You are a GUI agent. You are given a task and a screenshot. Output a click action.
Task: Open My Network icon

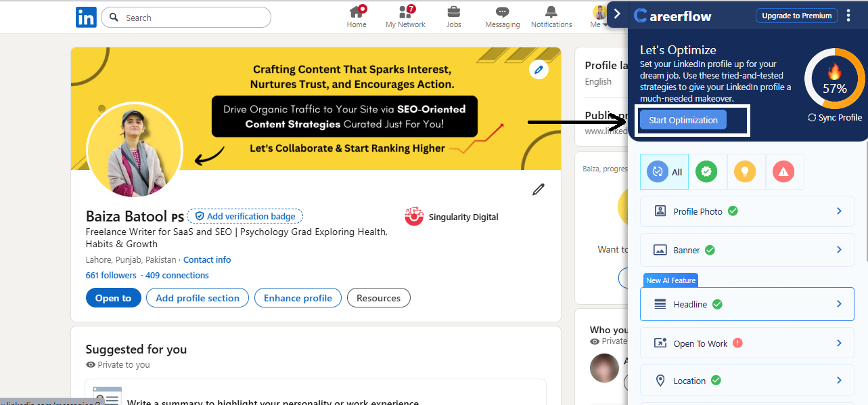click(x=405, y=17)
